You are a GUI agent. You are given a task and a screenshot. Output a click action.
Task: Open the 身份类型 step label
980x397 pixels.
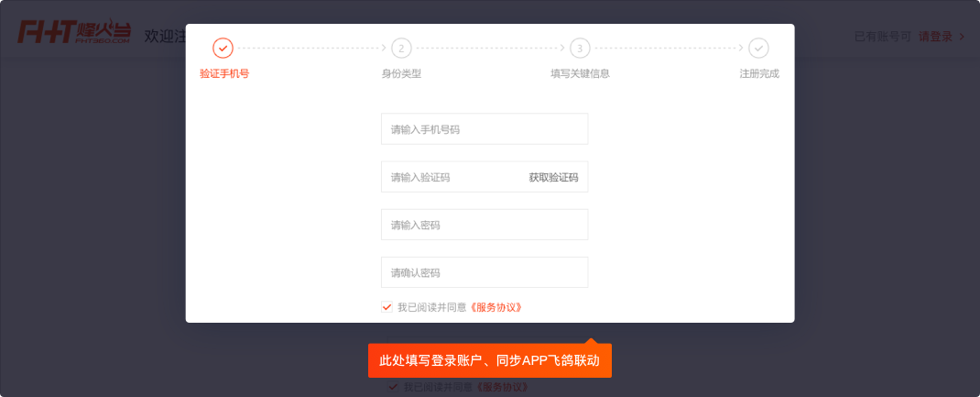tap(401, 73)
